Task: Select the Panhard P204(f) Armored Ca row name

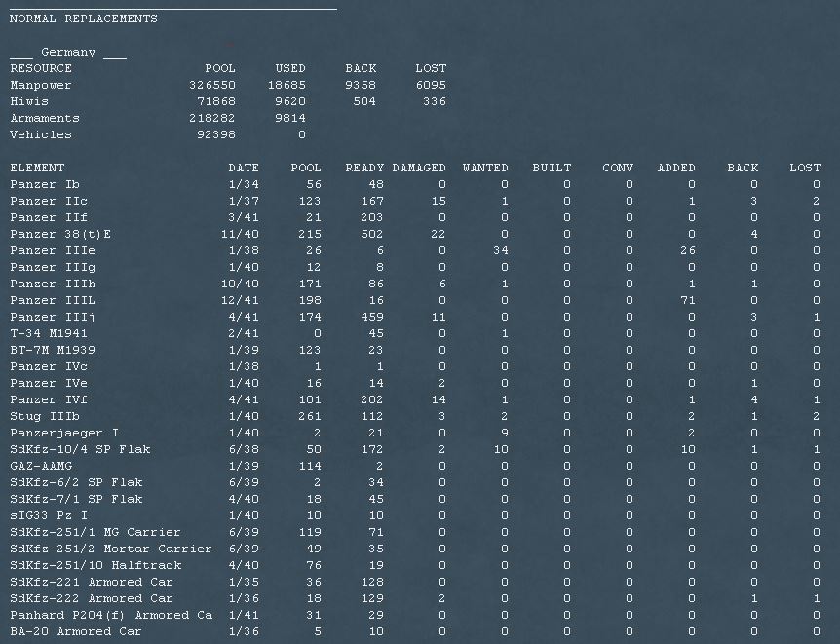Action: 111,616
